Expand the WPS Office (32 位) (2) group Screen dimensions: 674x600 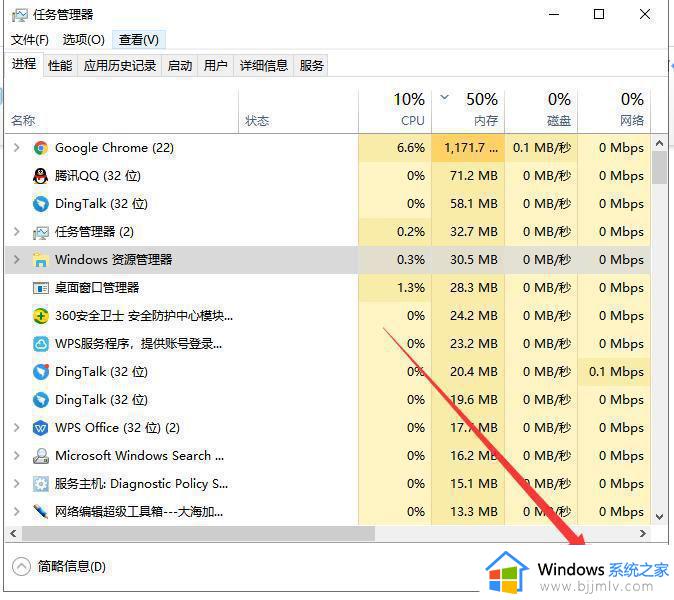[16, 428]
